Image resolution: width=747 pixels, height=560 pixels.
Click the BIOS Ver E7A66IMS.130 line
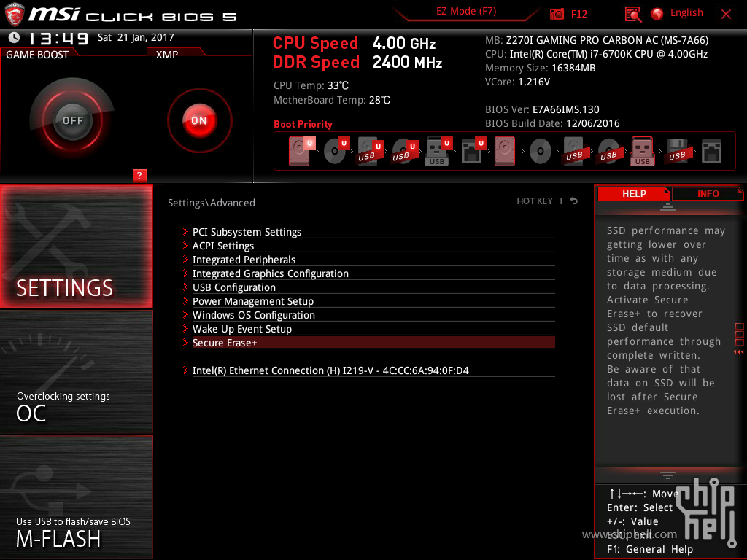pyautogui.click(x=542, y=109)
